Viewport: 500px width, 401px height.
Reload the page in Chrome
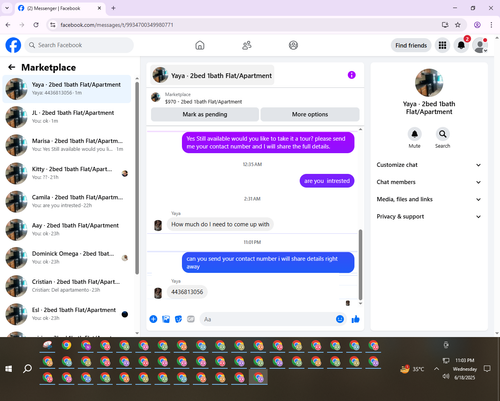coord(36,25)
